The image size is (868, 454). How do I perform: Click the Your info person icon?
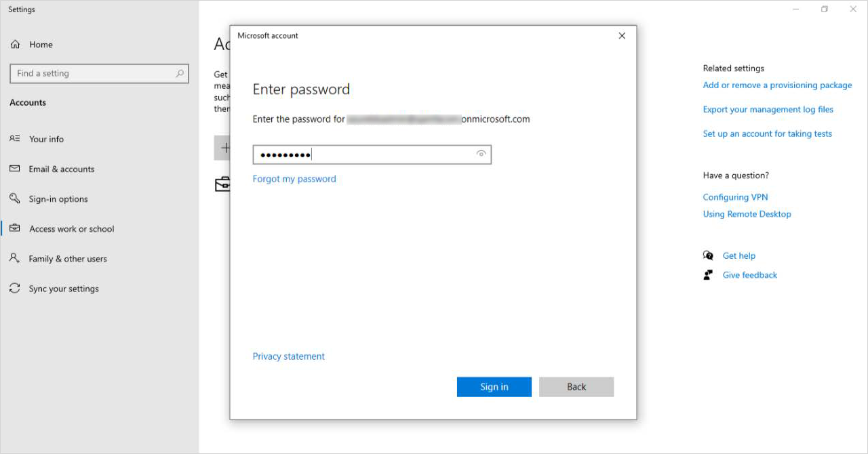click(x=15, y=139)
